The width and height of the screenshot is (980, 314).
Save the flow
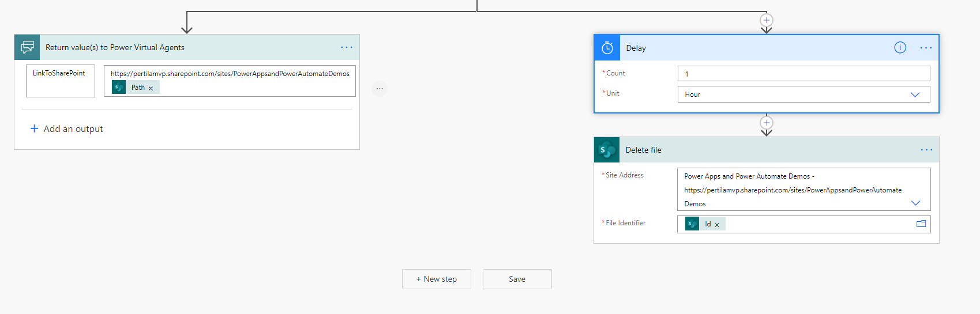[517, 279]
